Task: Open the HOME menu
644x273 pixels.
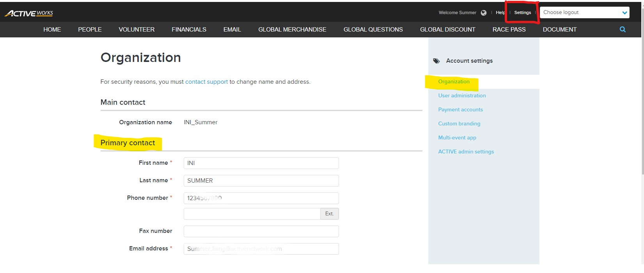Action: click(x=52, y=30)
